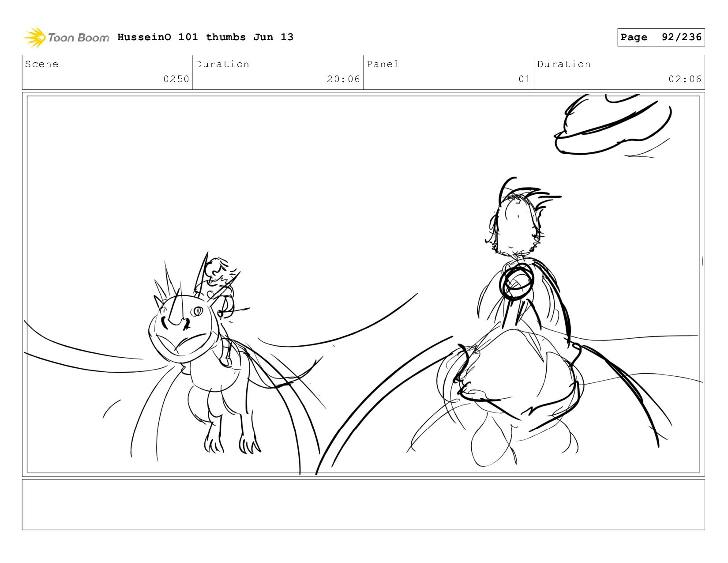Click the "Panel" label
The image size is (728, 563).
(383, 64)
